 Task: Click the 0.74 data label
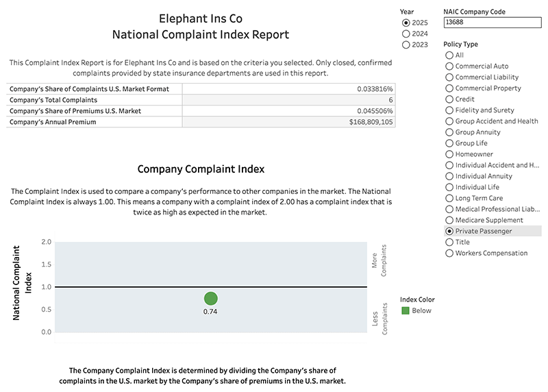click(x=210, y=312)
